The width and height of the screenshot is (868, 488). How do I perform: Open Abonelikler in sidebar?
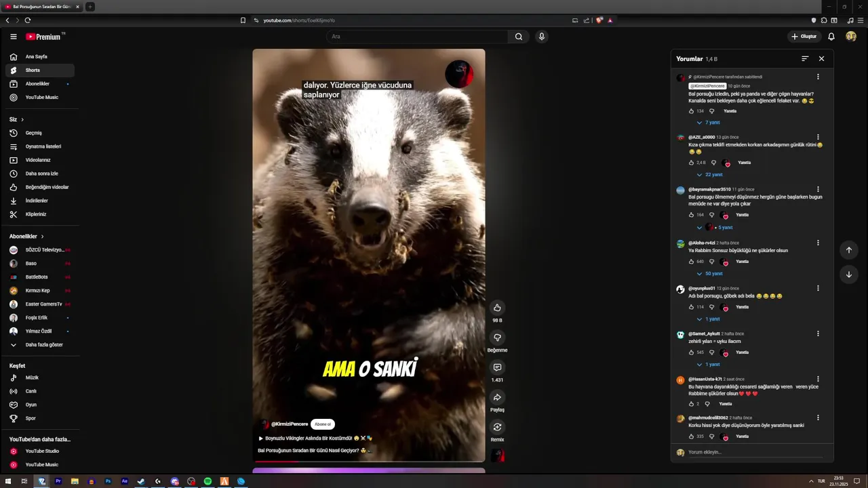click(x=40, y=84)
